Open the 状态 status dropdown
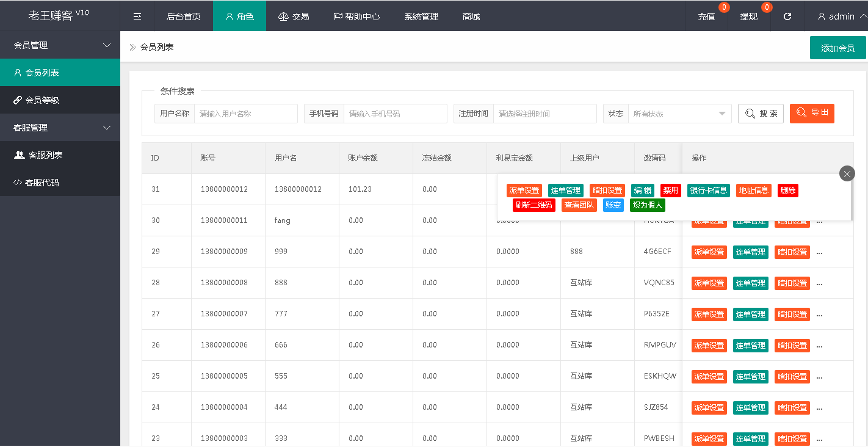The image size is (868, 447). (x=679, y=114)
